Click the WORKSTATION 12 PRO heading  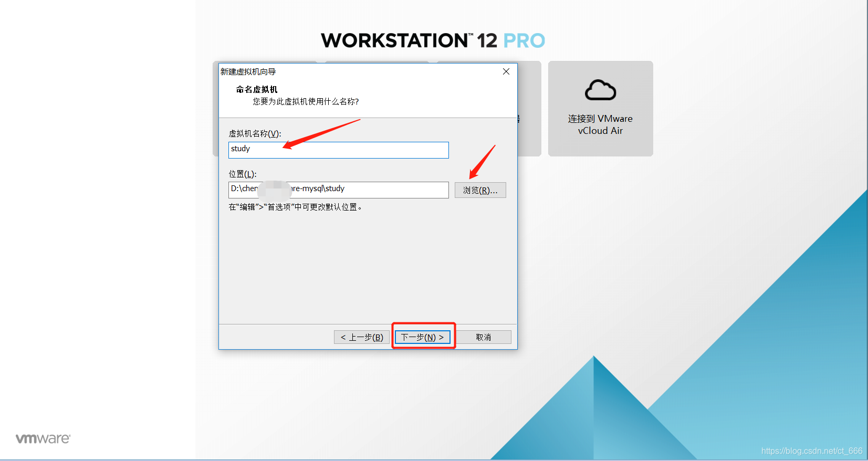pyautogui.click(x=433, y=40)
